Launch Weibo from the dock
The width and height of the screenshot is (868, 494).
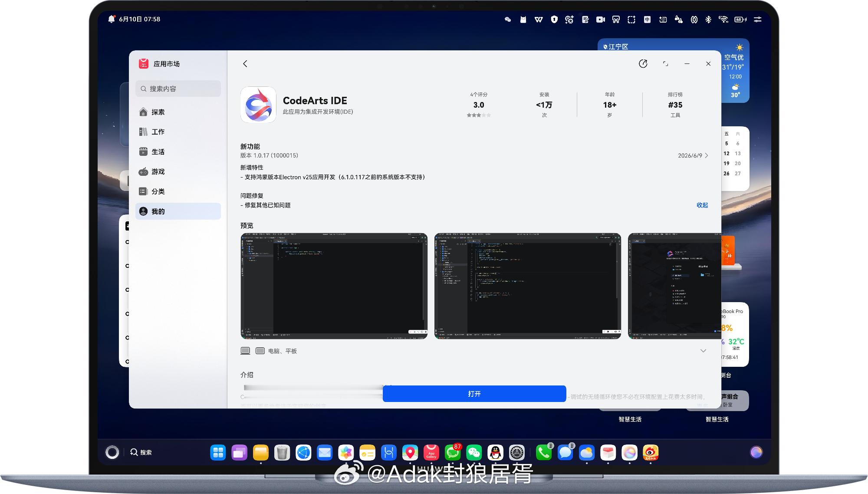[651, 453]
